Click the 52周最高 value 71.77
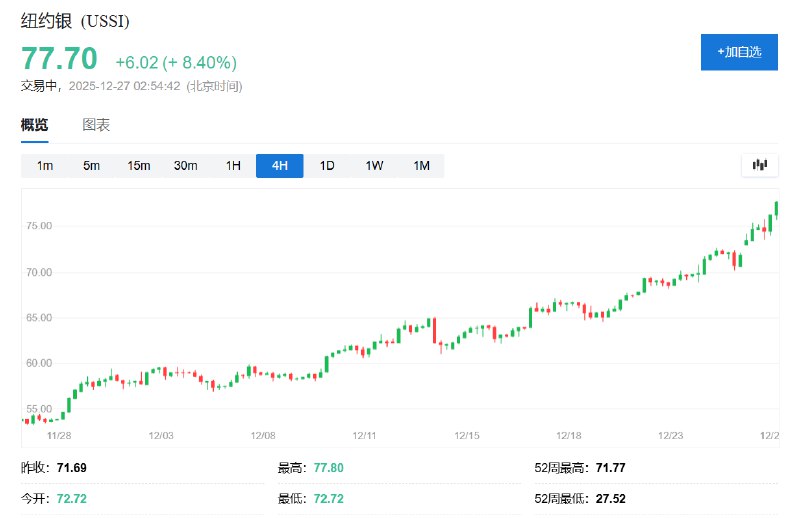800x518 pixels. point(610,467)
